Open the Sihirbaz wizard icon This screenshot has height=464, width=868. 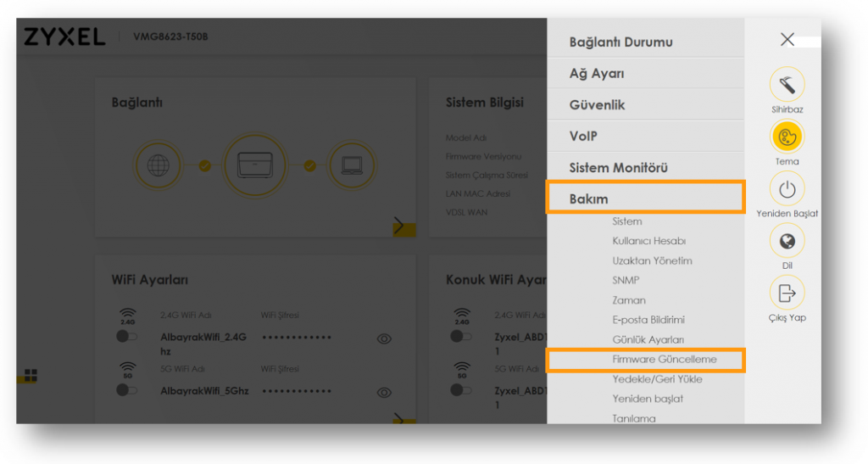(x=787, y=85)
